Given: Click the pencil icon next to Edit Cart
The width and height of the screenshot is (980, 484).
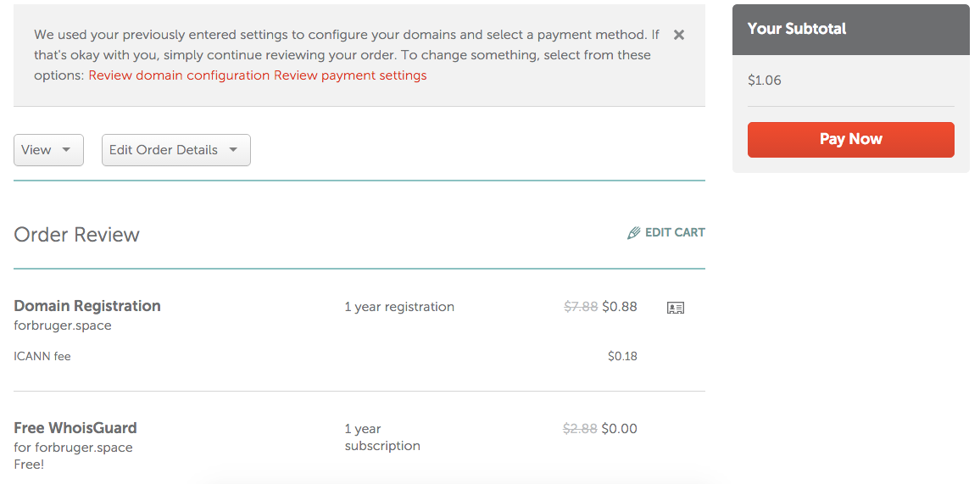Looking at the screenshot, I should pos(634,233).
